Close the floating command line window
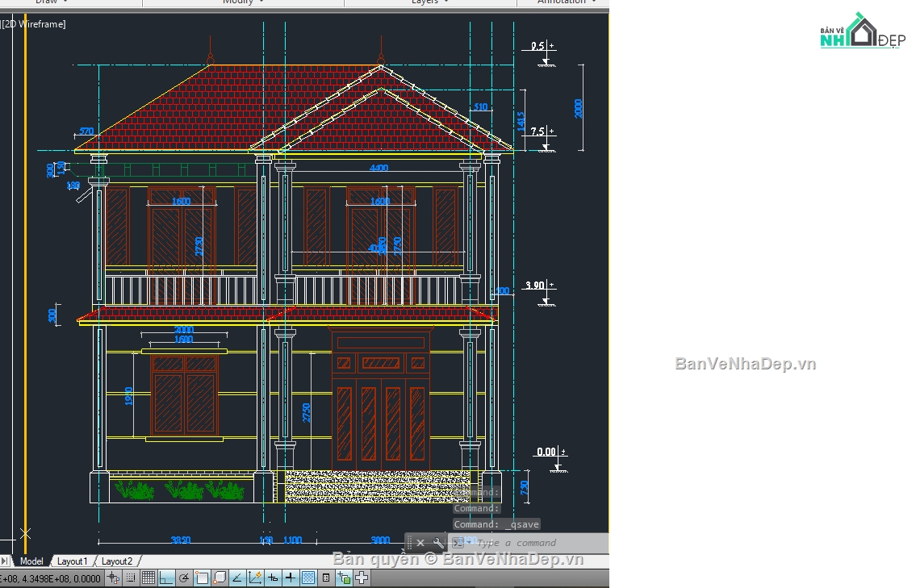Image resolution: width=916 pixels, height=588 pixels. (x=420, y=543)
